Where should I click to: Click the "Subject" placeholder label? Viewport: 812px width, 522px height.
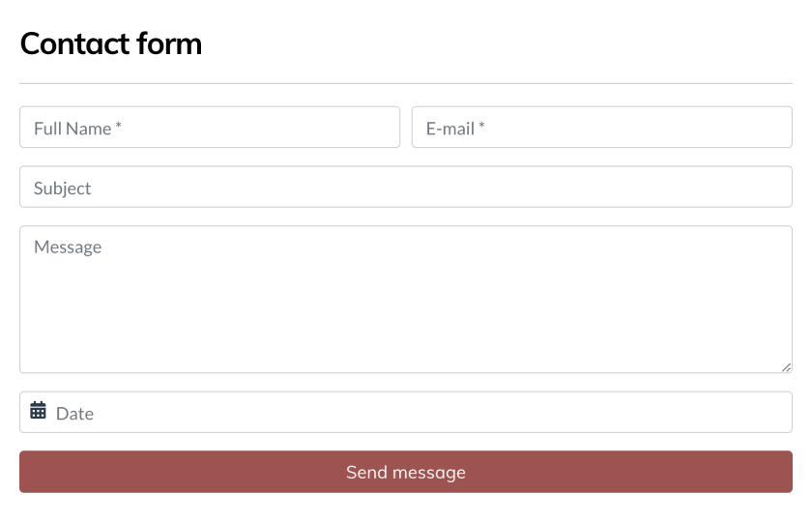point(62,188)
